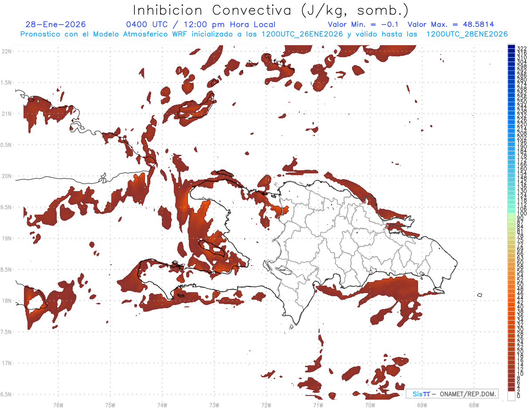The width and height of the screenshot is (532, 411).
Task: Click the '30' colorbar value
Action: (x=520, y=329)
